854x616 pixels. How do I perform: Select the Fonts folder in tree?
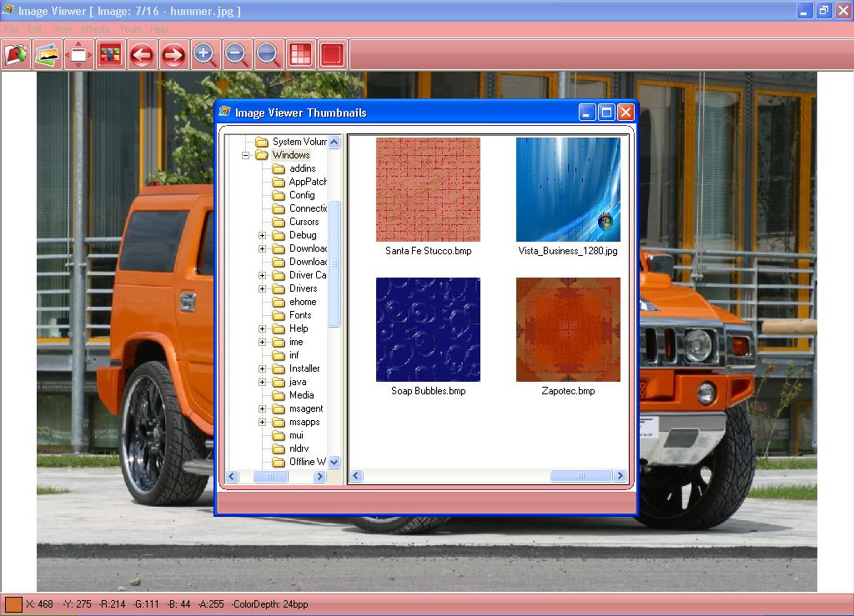pyautogui.click(x=300, y=315)
